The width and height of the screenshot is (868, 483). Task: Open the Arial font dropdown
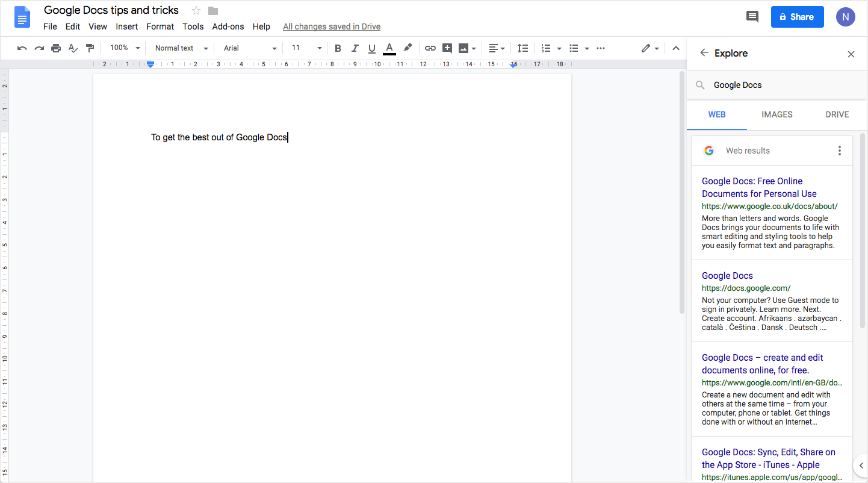click(250, 48)
